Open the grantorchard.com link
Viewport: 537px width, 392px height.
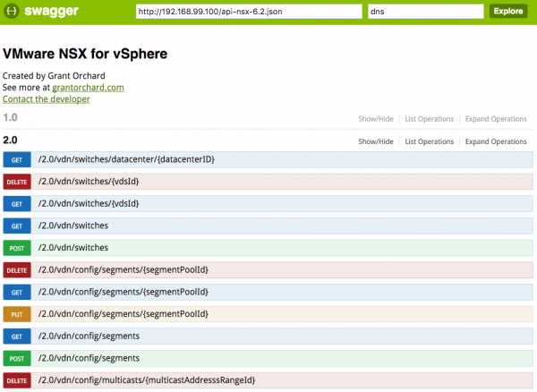(x=88, y=88)
